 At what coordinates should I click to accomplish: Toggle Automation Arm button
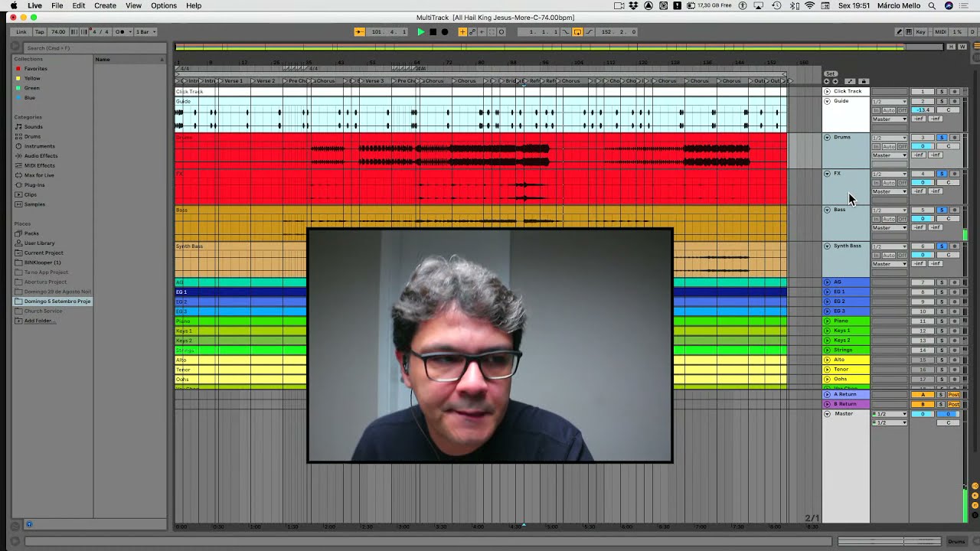tap(472, 31)
